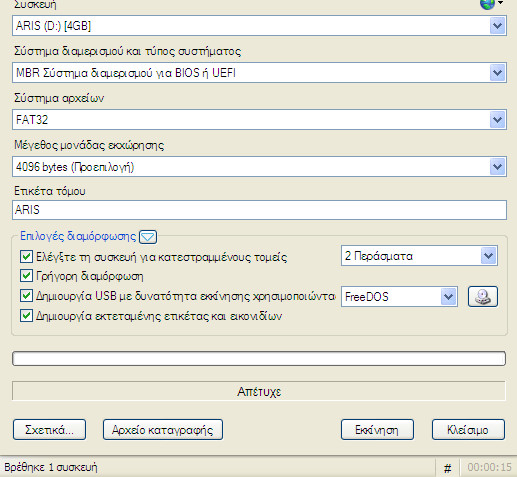Viewport: 517px width, 477px height.
Task: Disable bootable USB creation checkbox
Action: pos(26,295)
